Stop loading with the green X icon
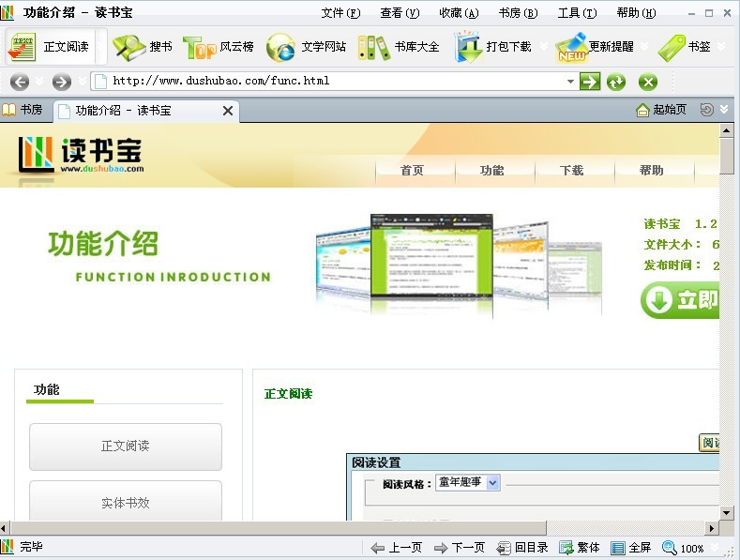 click(648, 83)
